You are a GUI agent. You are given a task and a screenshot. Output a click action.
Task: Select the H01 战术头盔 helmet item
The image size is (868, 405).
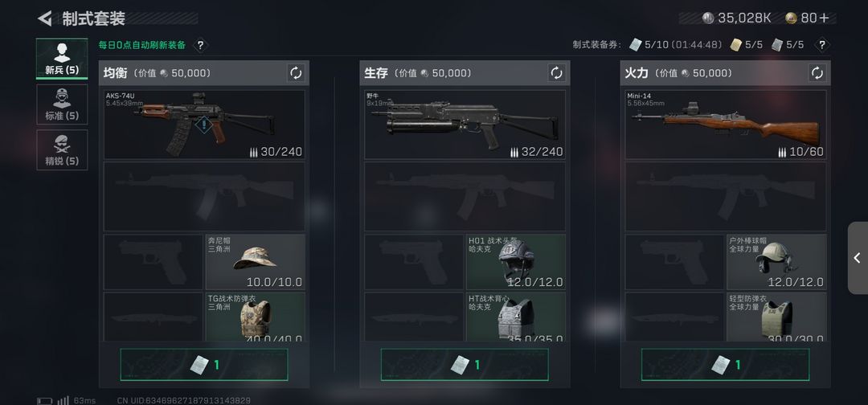tap(516, 262)
